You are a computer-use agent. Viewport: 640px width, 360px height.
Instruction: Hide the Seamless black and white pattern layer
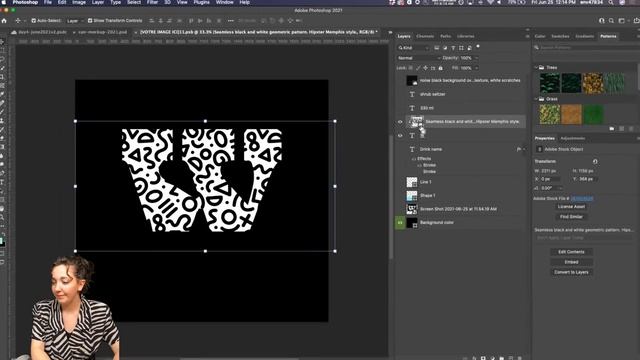pyautogui.click(x=400, y=122)
